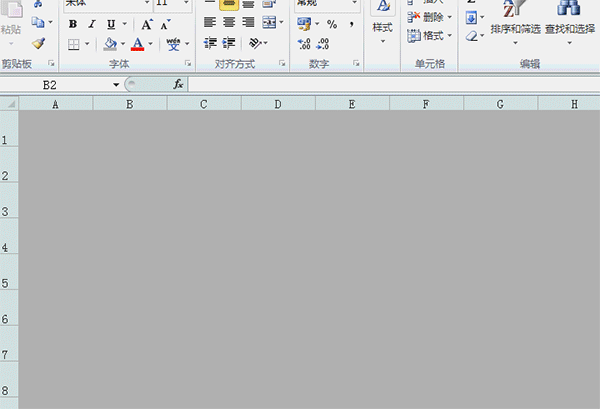The width and height of the screenshot is (600, 409).
Task: Toggle Underline formatting
Action: [x=111, y=24]
